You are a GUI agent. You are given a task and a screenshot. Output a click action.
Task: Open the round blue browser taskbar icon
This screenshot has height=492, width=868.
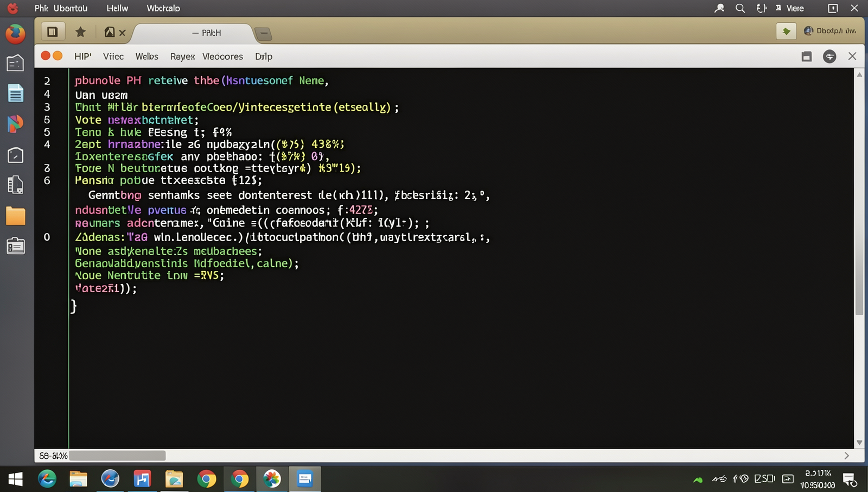pos(110,479)
